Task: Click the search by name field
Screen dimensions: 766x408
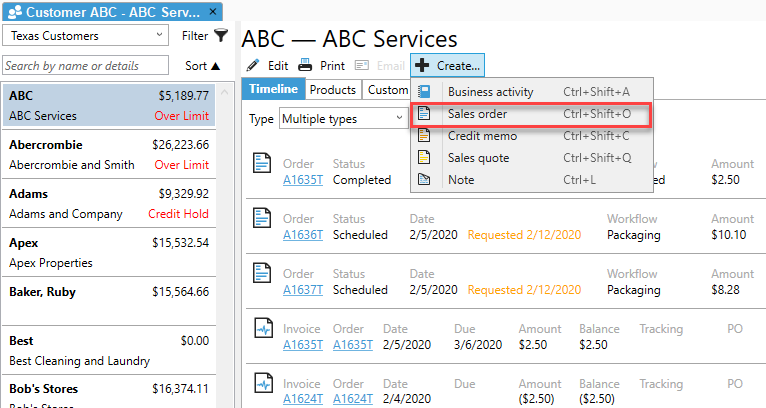Action: [85, 65]
